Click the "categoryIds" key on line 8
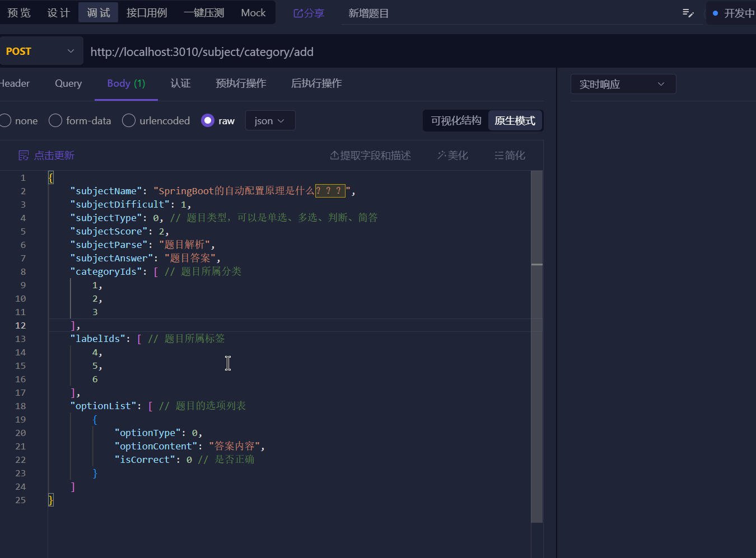Viewport: 756px width, 558px height. 106,271
